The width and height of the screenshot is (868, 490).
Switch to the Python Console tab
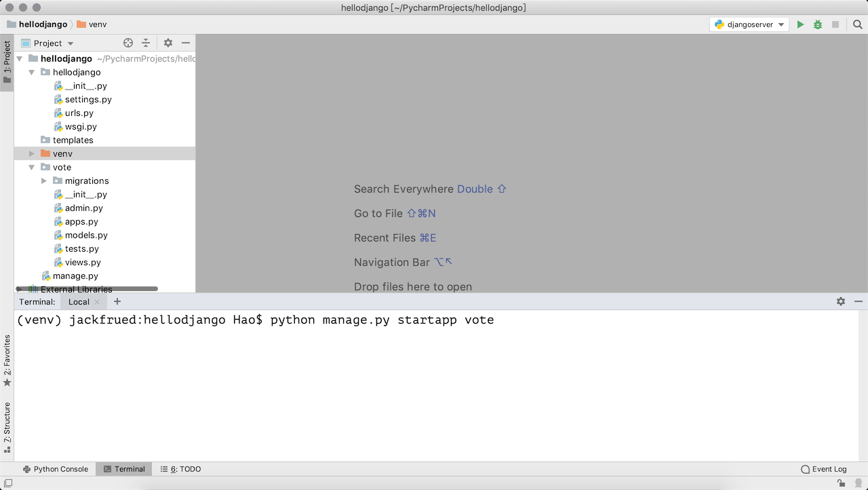point(55,469)
